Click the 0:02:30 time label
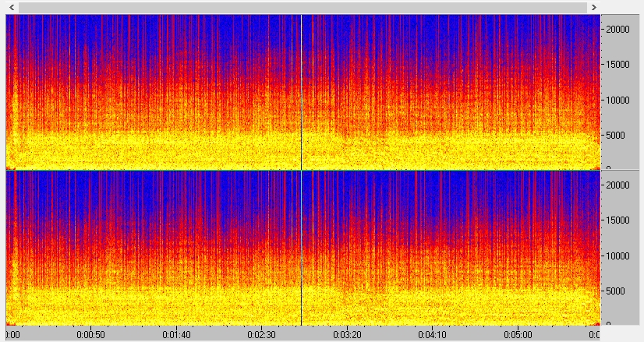Viewport: 644px width, 342px height. click(262, 335)
